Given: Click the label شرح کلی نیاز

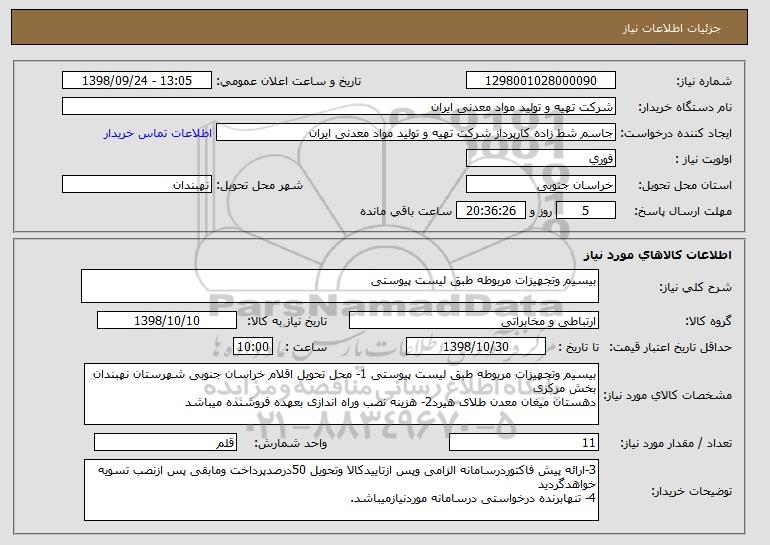Looking at the screenshot, I should click(x=695, y=287).
